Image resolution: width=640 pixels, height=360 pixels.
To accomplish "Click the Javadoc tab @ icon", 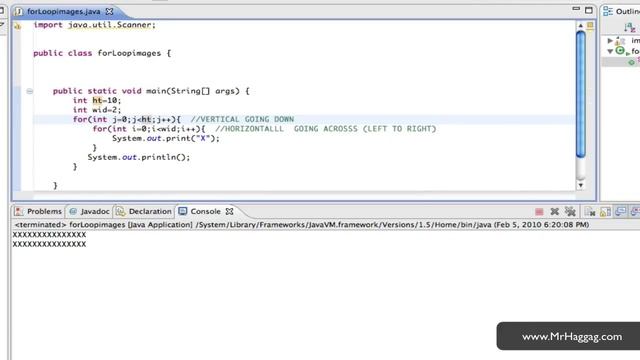I will point(73,211).
